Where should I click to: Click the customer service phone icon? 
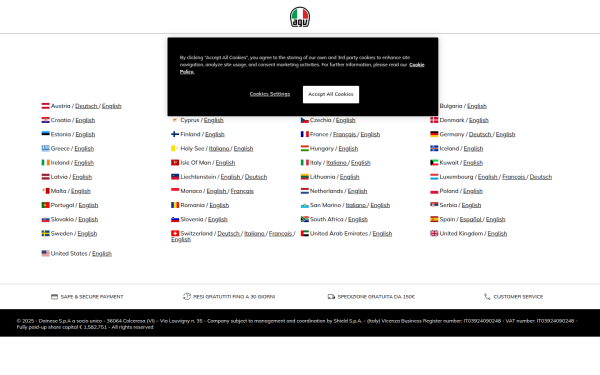click(x=487, y=297)
